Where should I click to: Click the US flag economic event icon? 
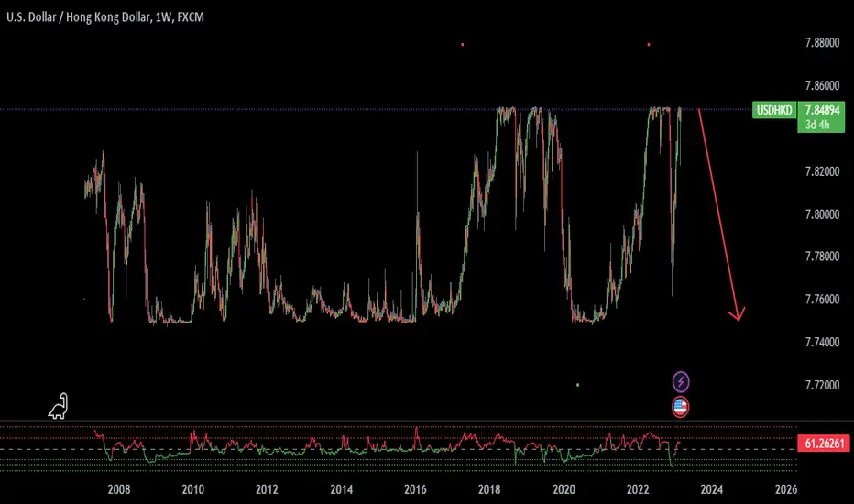click(x=680, y=407)
